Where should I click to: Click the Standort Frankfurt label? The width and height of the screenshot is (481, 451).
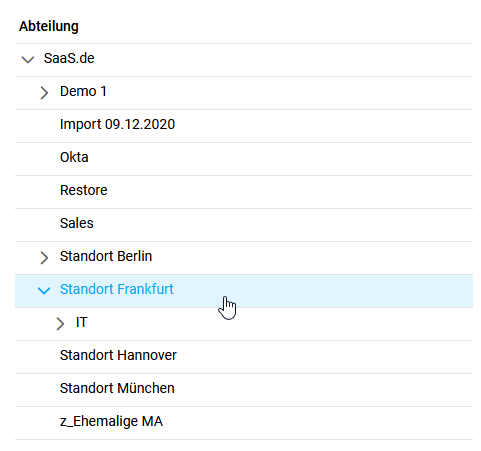pyautogui.click(x=117, y=289)
